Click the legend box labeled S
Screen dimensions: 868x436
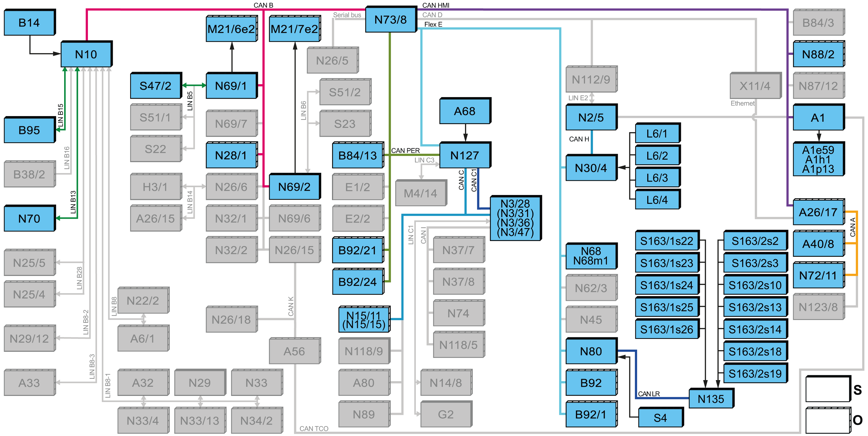828,389
